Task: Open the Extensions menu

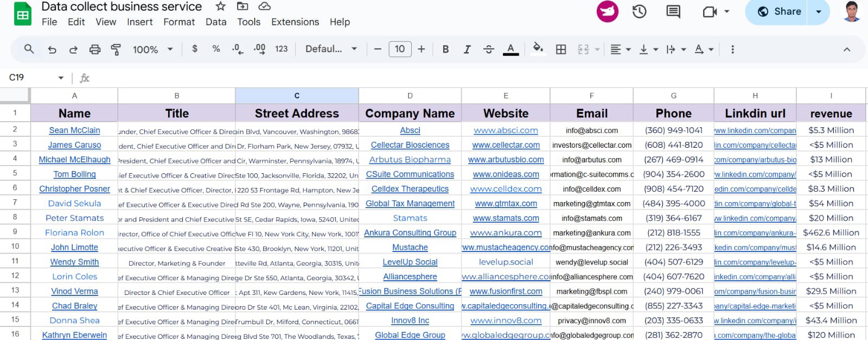Action: point(295,22)
